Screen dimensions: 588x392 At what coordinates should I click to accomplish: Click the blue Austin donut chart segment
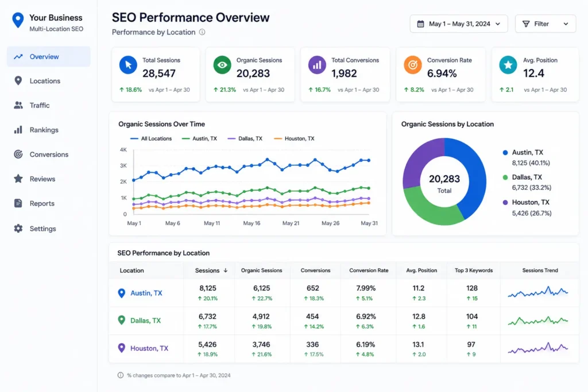pyautogui.click(x=477, y=176)
